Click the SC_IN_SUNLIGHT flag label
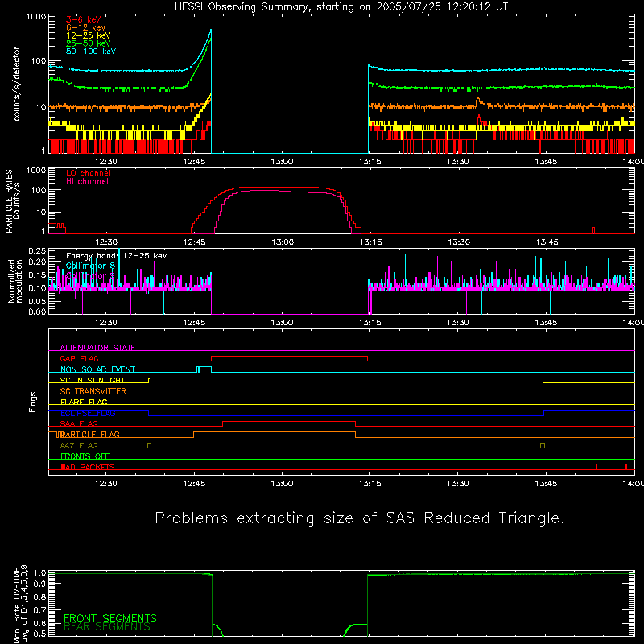 coord(93,380)
